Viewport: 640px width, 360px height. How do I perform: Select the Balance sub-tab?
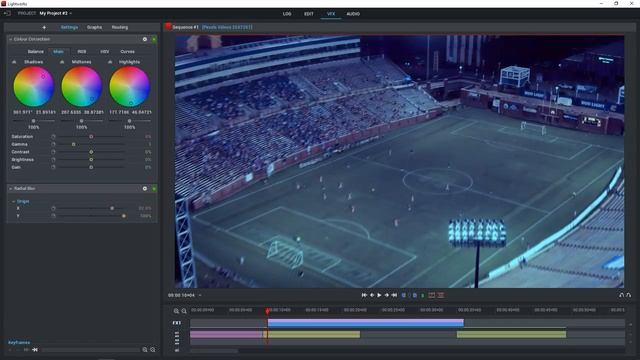[36, 51]
